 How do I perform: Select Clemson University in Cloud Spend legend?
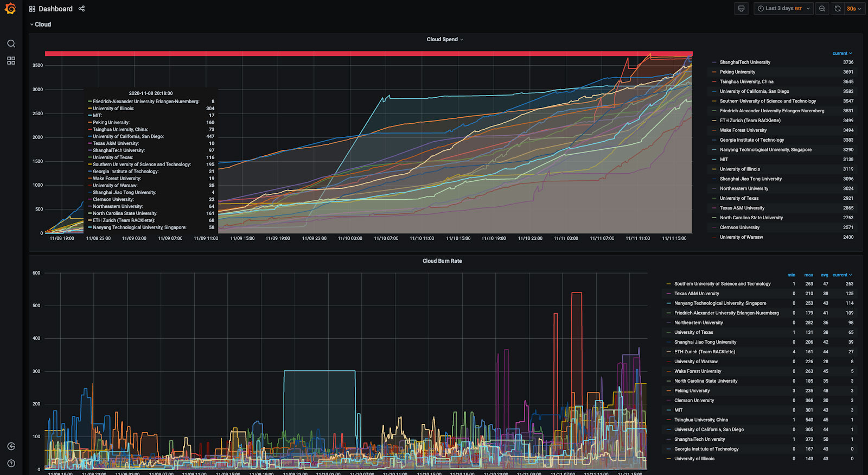(x=739, y=227)
